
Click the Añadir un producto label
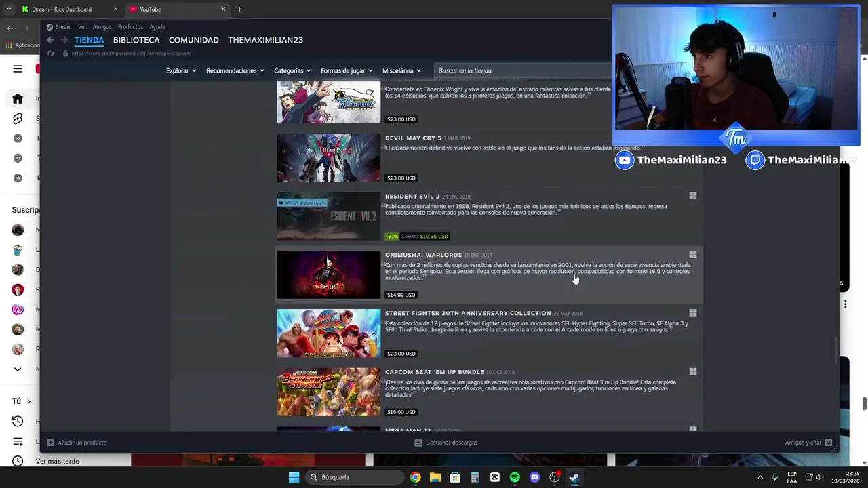click(82, 443)
